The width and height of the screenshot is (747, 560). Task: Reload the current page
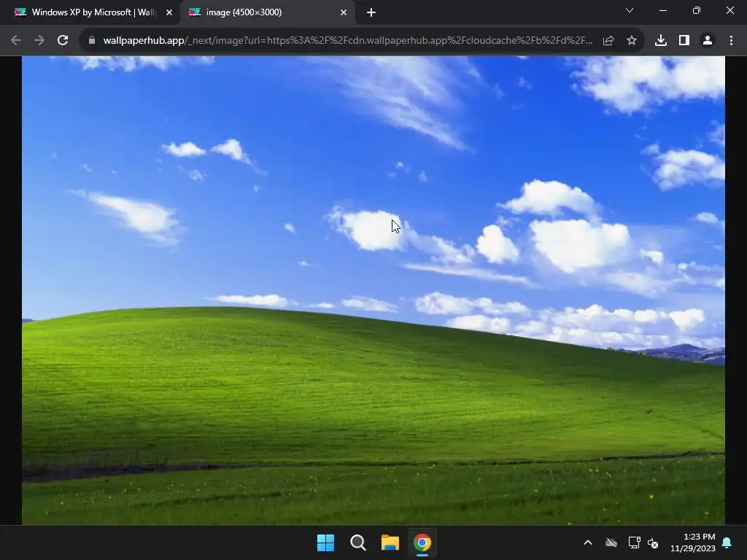pos(63,41)
